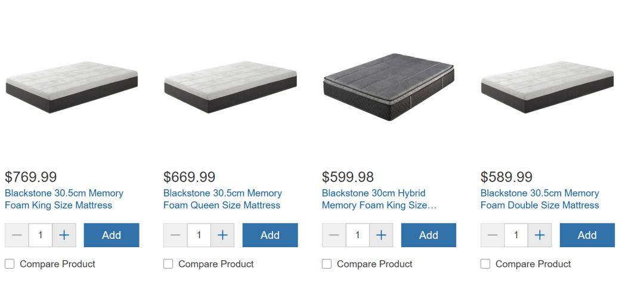
Task: Click plus icon for the Hybrid mattress
Action: (381, 235)
